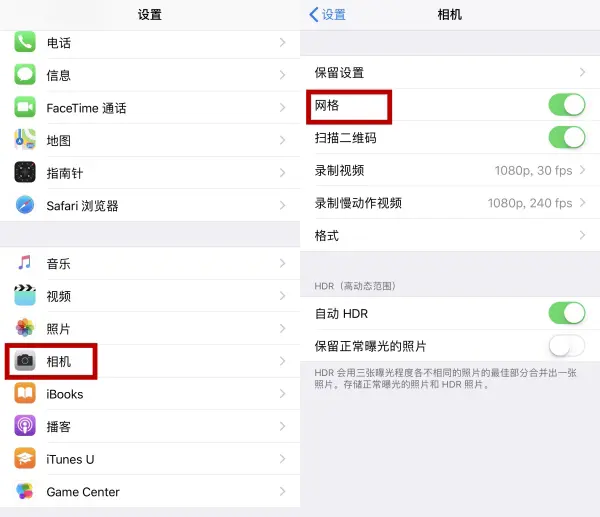Image resolution: width=600 pixels, height=517 pixels.
Task: Open 保留设置 preserve settings row
Action: pyautogui.click(x=450, y=72)
